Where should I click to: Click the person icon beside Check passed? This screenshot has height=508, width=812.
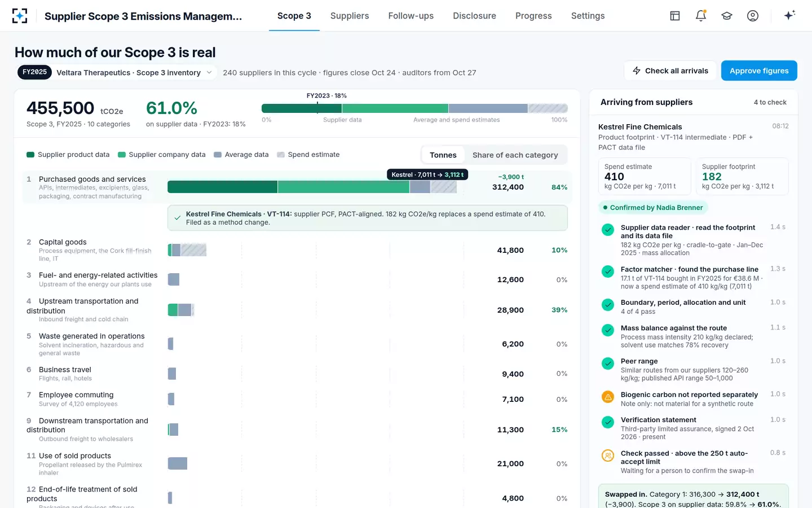point(608,456)
